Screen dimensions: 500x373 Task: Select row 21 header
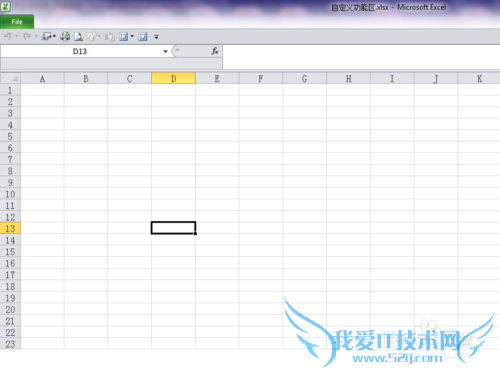click(x=10, y=321)
